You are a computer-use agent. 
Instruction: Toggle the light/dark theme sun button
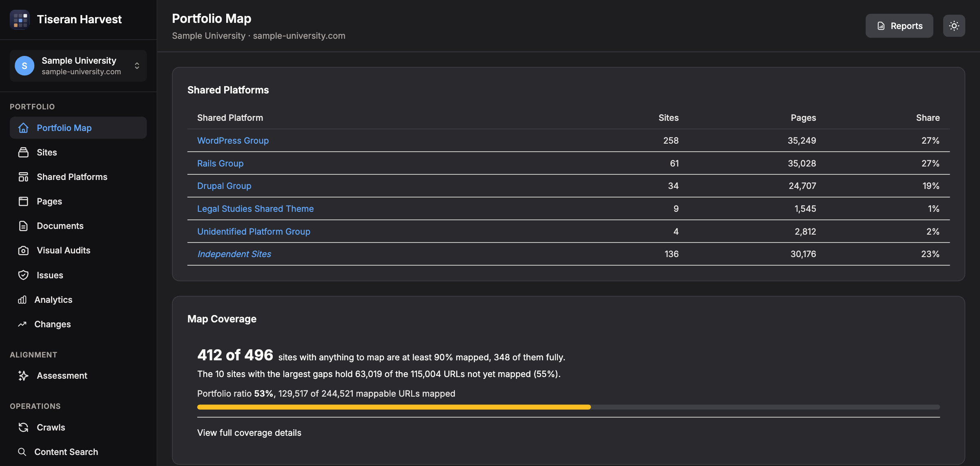point(954,26)
